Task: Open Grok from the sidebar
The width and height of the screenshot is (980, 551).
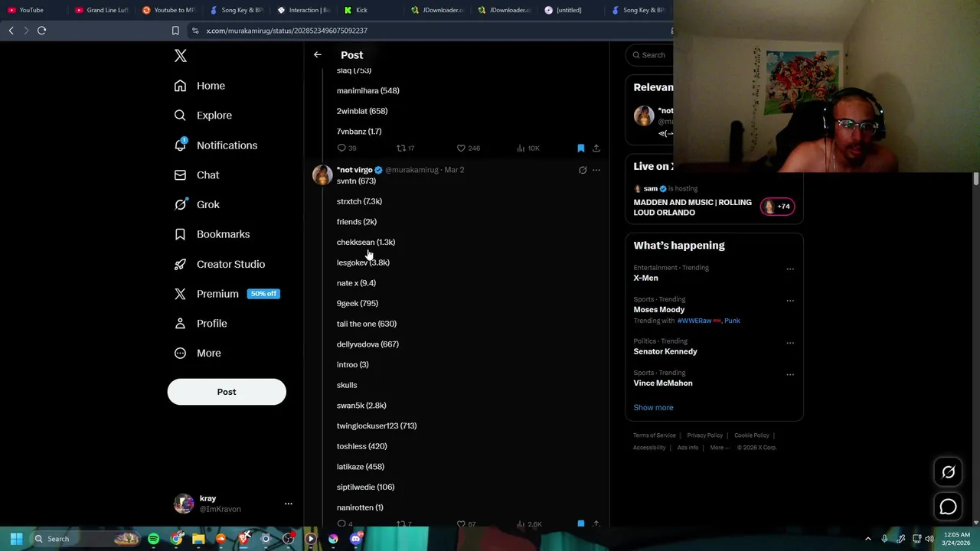Action: click(197, 204)
